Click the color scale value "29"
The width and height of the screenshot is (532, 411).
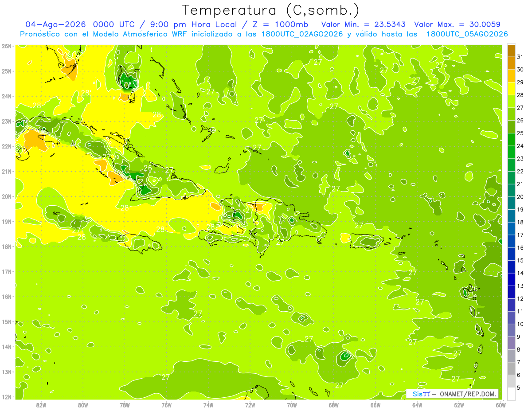tap(520, 82)
